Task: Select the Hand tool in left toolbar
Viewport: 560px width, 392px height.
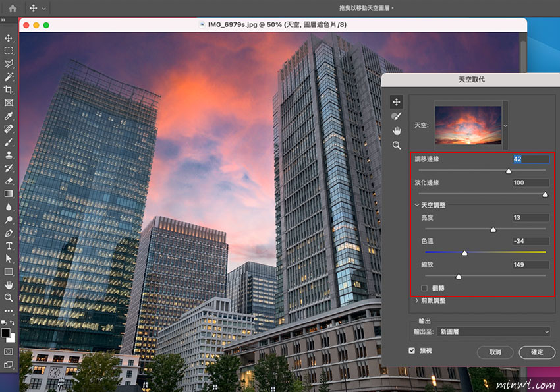Action: click(9, 285)
